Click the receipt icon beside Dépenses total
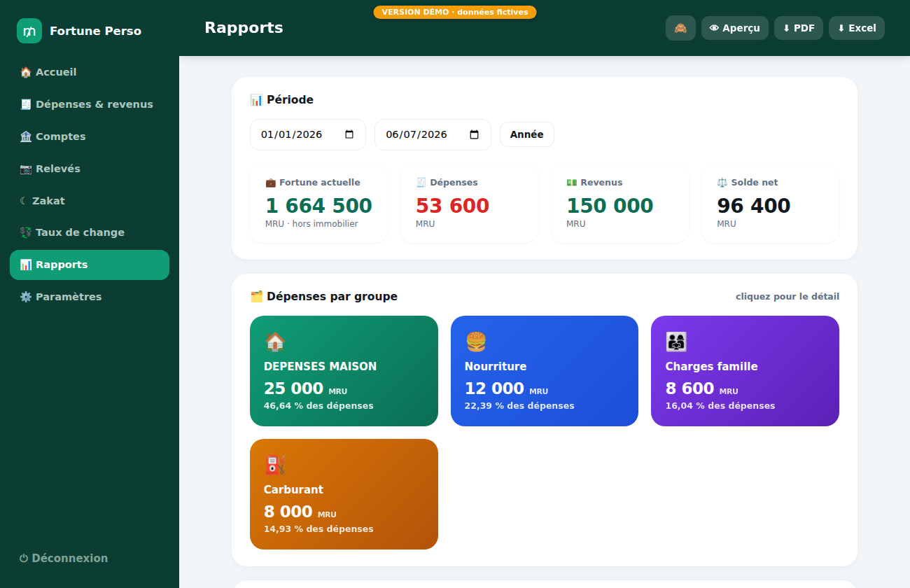The height and width of the screenshot is (588, 910). tap(421, 183)
